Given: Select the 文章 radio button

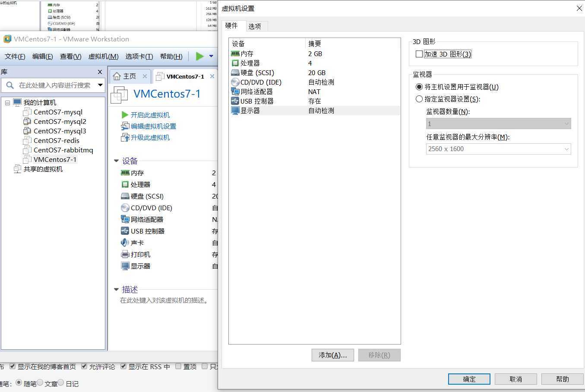Looking at the screenshot, I should pos(40,383).
